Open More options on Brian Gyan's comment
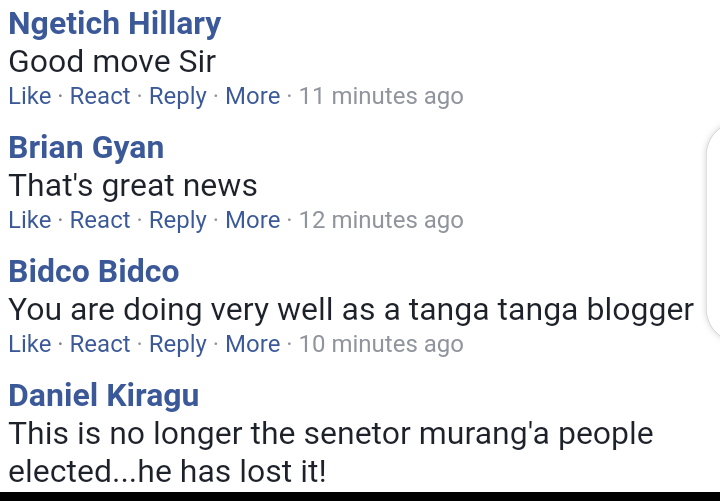 click(253, 220)
